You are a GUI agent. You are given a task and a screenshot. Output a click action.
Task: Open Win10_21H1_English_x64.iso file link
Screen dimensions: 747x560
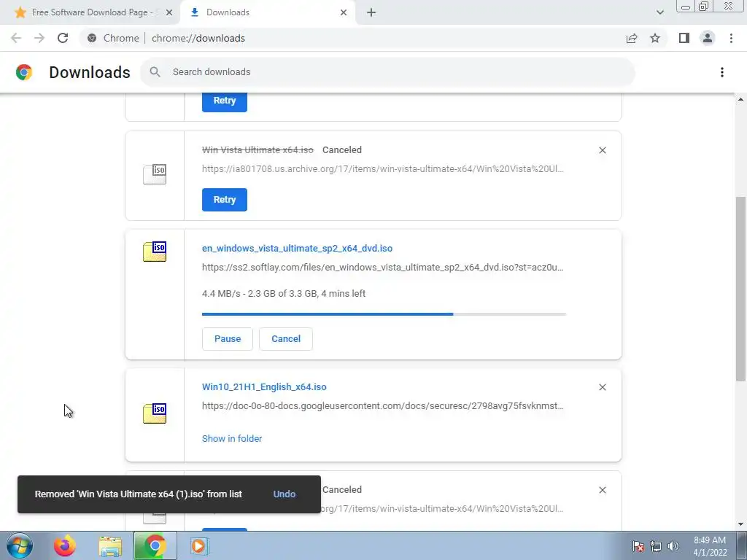[x=264, y=387]
